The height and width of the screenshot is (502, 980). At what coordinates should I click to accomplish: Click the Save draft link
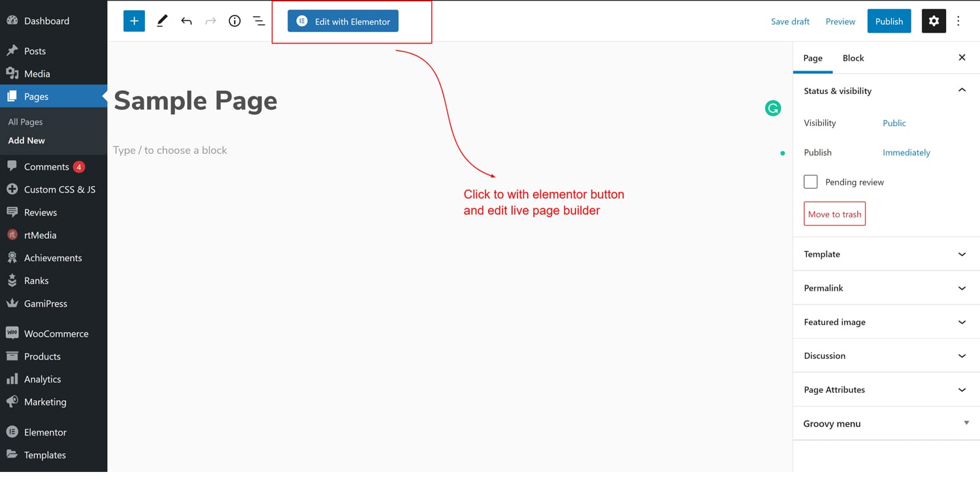click(790, 22)
